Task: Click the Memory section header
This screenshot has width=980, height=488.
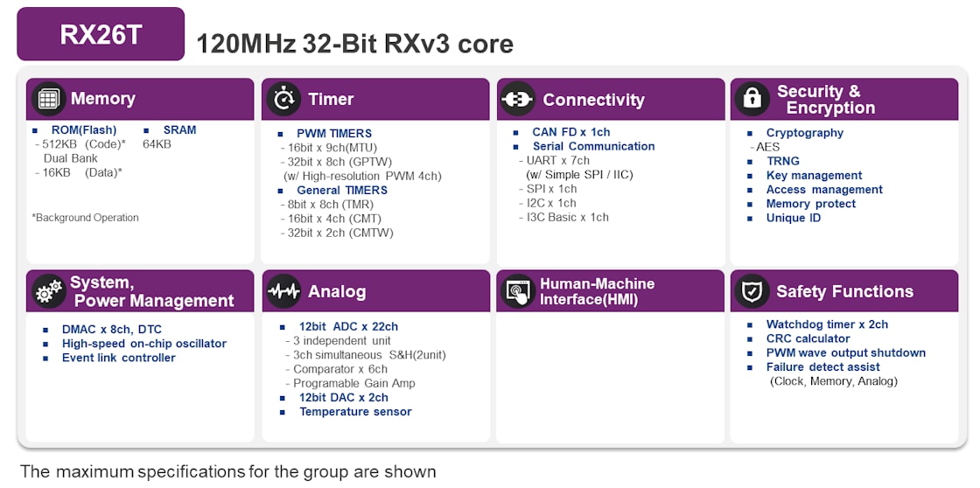Action: [140, 99]
